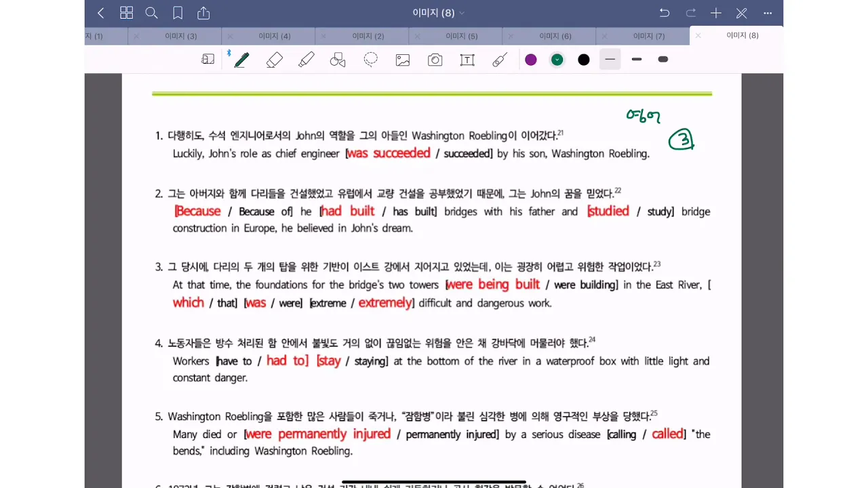The image size is (868, 488).
Task: Click the red 'had built' answer
Action: (348, 211)
